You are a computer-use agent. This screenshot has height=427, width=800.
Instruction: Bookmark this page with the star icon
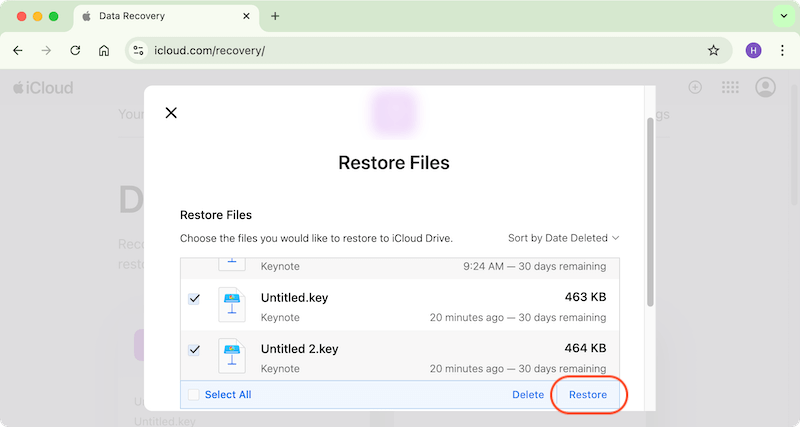pos(713,50)
